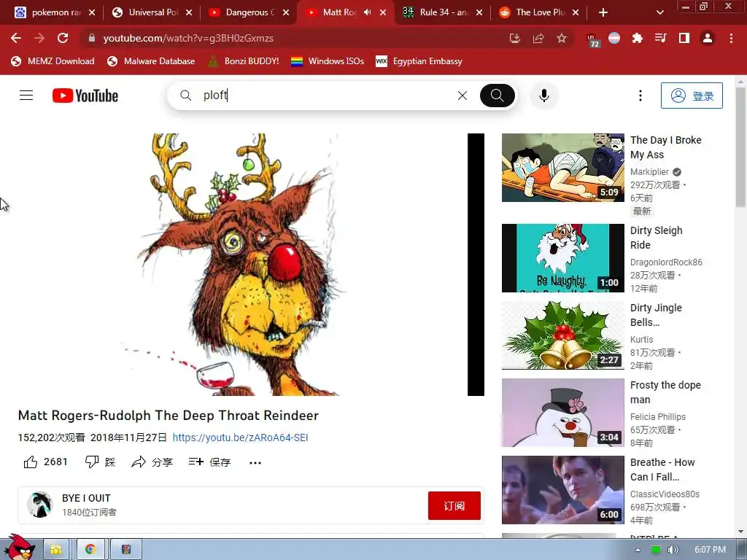Open YouTube settings three-dot menu
The height and width of the screenshot is (560, 747).
coord(640,96)
